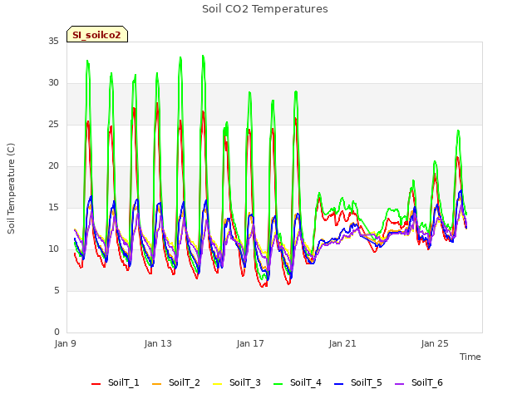The height and width of the screenshot is (399, 532).
Task: Click the Soil Temperature (C) axis title
Action: tap(11, 189)
